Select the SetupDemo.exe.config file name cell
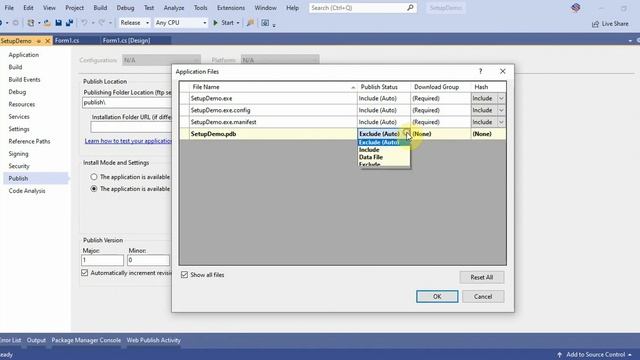This screenshot has height=360, width=640. [x=273, y=110]
